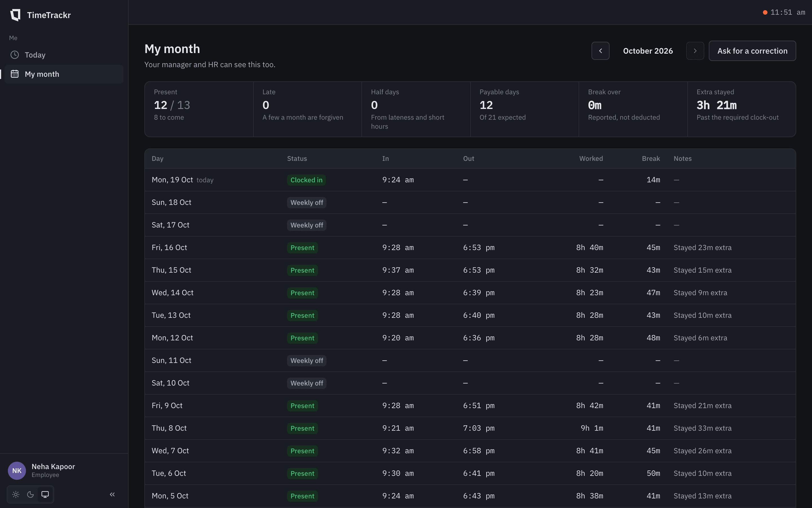Click the clock icon beside Today
This screenshot has width=812, height=508.
click(14, 55)
